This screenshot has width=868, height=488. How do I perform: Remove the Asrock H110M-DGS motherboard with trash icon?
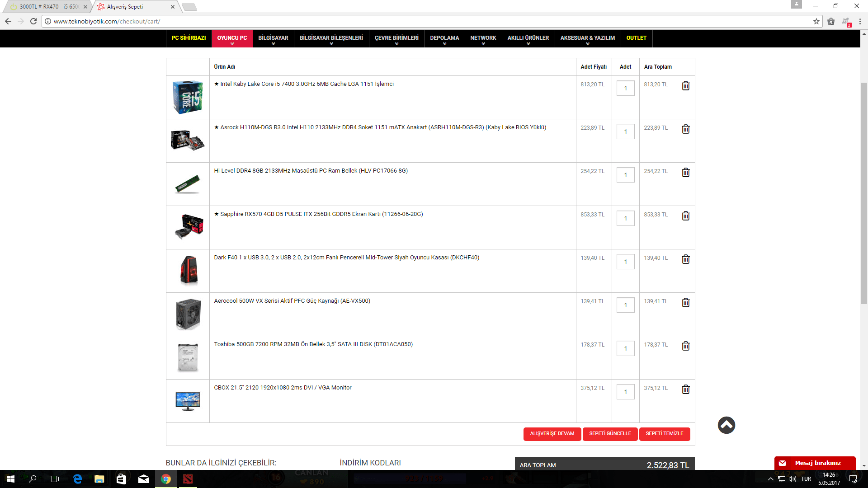click(685, 129)
